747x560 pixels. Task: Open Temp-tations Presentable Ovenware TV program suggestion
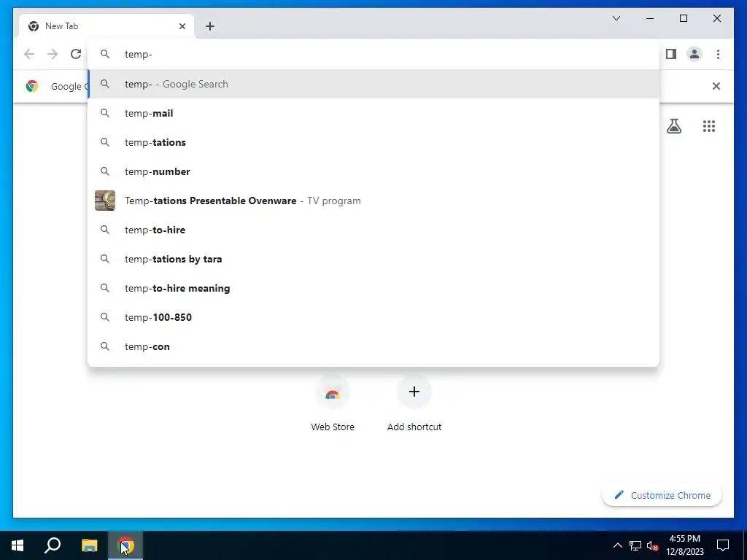(x=373, y=201)
